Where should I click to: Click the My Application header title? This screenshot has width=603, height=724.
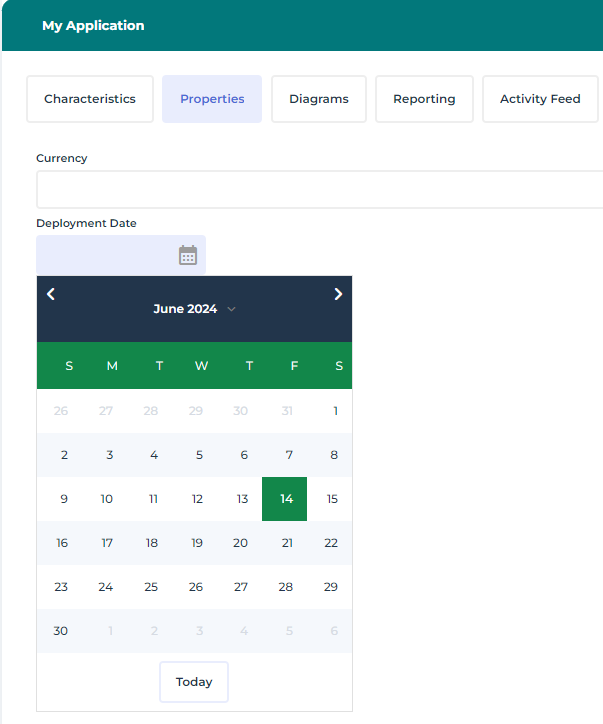[93, 26]
